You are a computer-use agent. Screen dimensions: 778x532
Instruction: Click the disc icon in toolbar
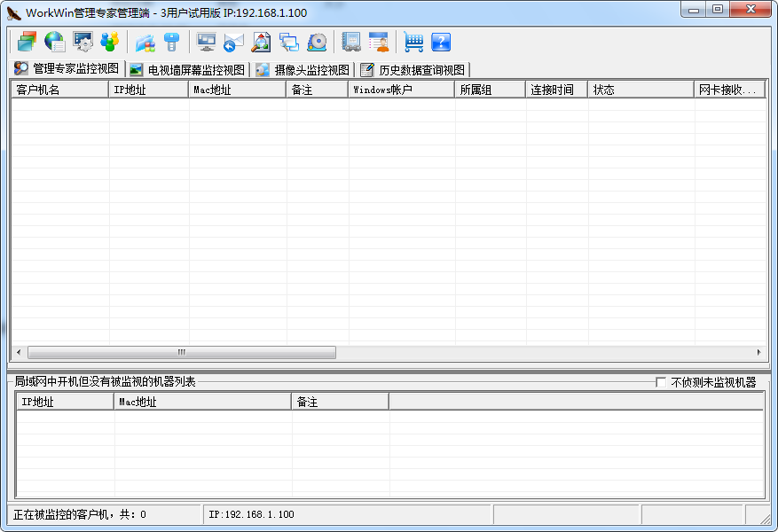point(317,42)
